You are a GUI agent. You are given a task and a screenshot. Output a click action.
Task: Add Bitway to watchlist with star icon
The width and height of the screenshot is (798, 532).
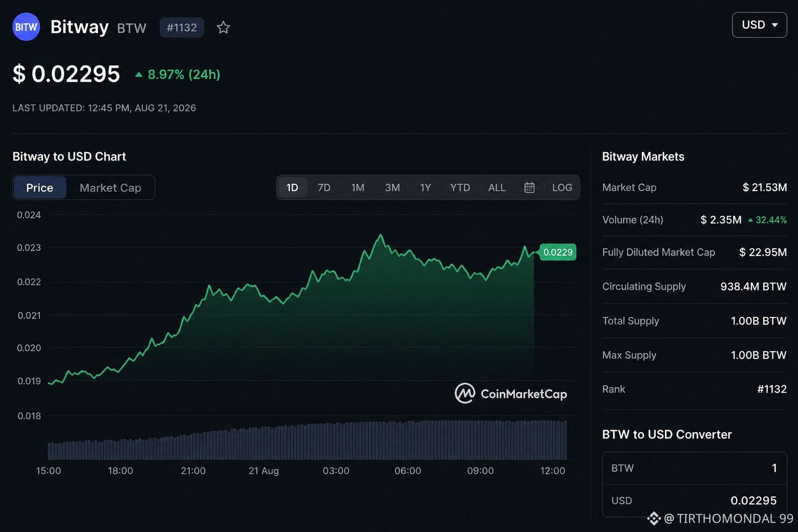point(223,28)
